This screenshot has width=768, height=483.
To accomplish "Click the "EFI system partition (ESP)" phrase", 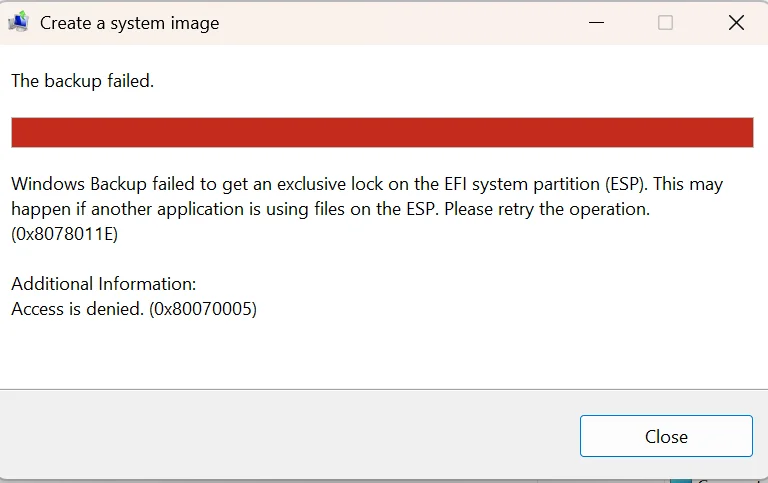I will (544, 184).
